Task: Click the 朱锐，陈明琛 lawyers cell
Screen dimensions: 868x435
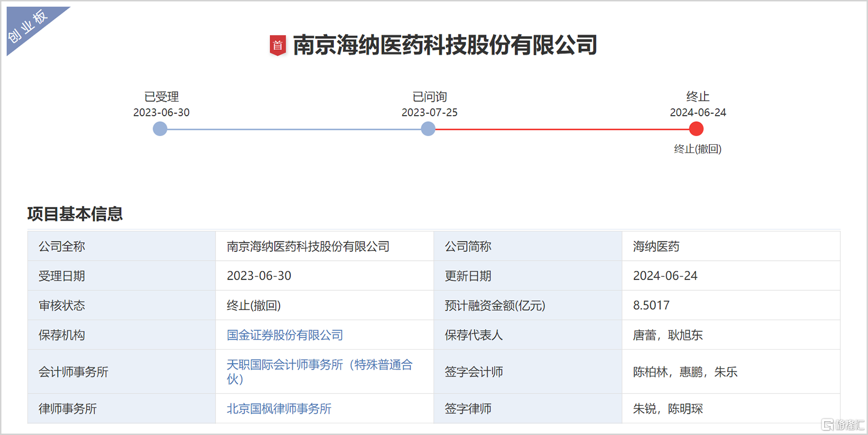Action: [731, 408]
